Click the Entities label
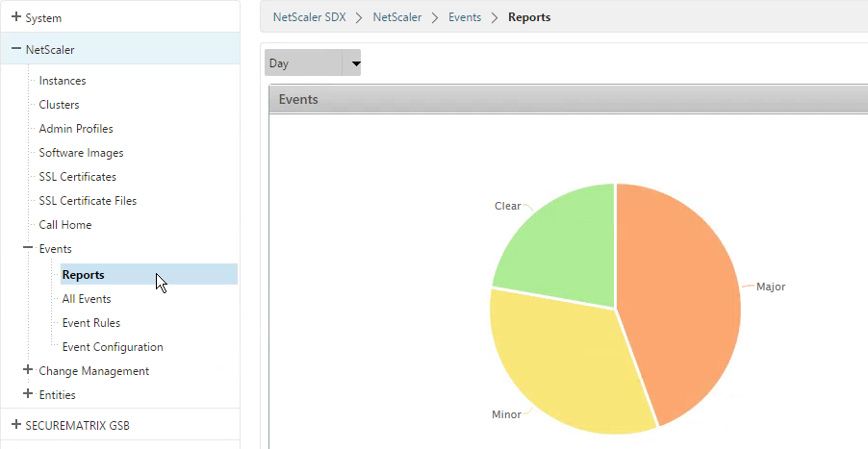 (57, 395)
